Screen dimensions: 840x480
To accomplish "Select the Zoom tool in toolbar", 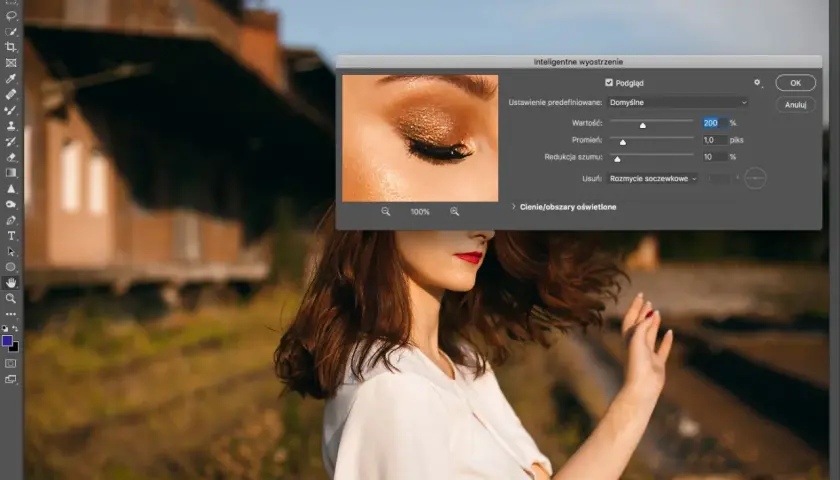I will pyautogui.click(x=11, y=298).
